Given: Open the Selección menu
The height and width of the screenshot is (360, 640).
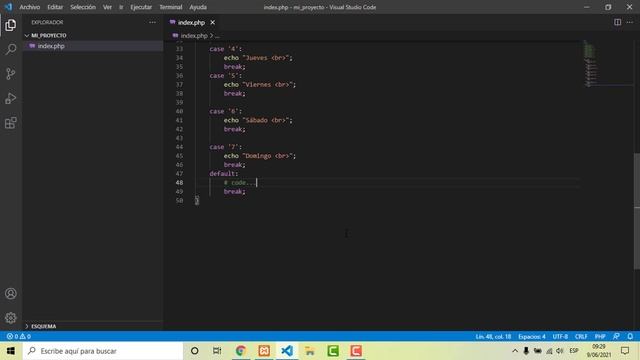Looking at the screenshot, I should point(83,7).
